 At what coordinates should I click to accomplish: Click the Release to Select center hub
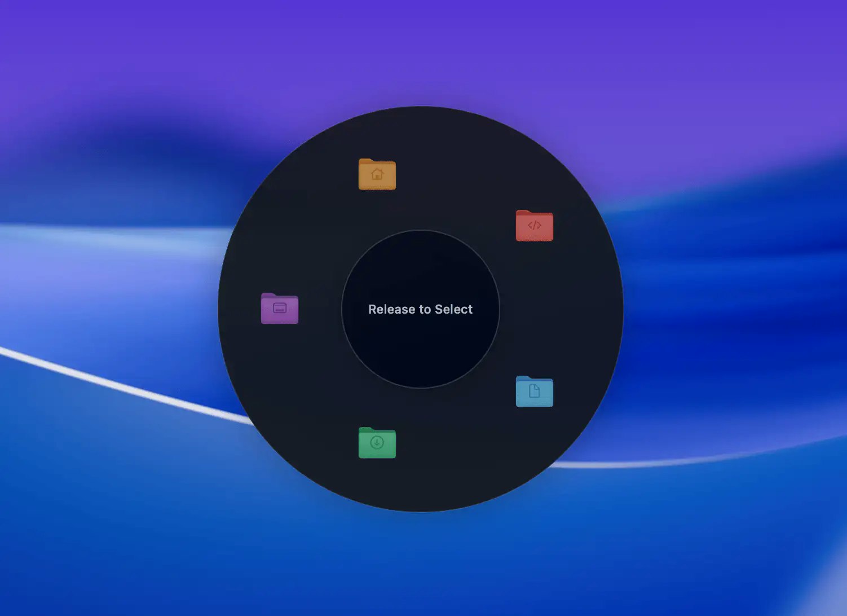(x=421, y=309)
